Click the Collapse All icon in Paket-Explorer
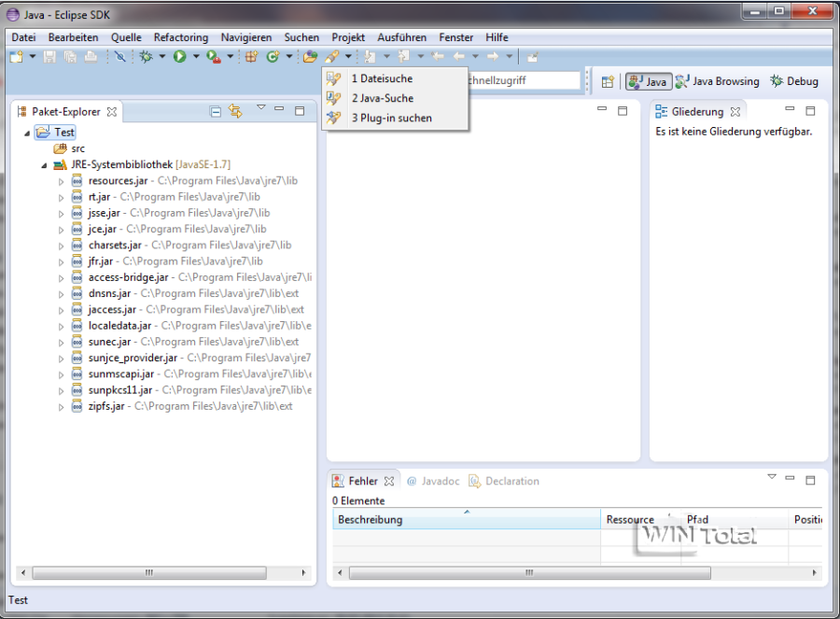The image size is (840, 619). pos(216,111)
